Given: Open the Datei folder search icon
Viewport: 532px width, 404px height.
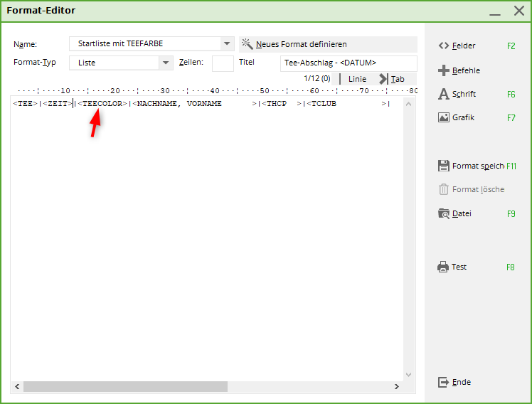Looking at the screenshot, I should (443, 213).
